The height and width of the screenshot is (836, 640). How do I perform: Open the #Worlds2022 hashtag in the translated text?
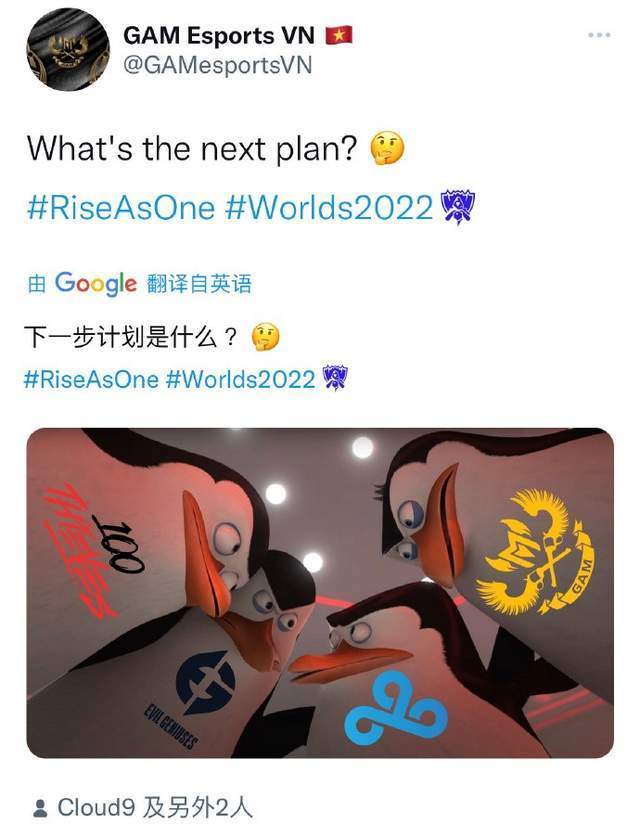[241, 380]
